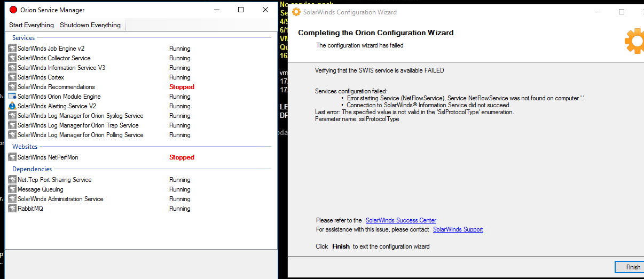Maximize the Orion Service Manager window
Viewport: 644px width, 279px height.
pos(241,10)
